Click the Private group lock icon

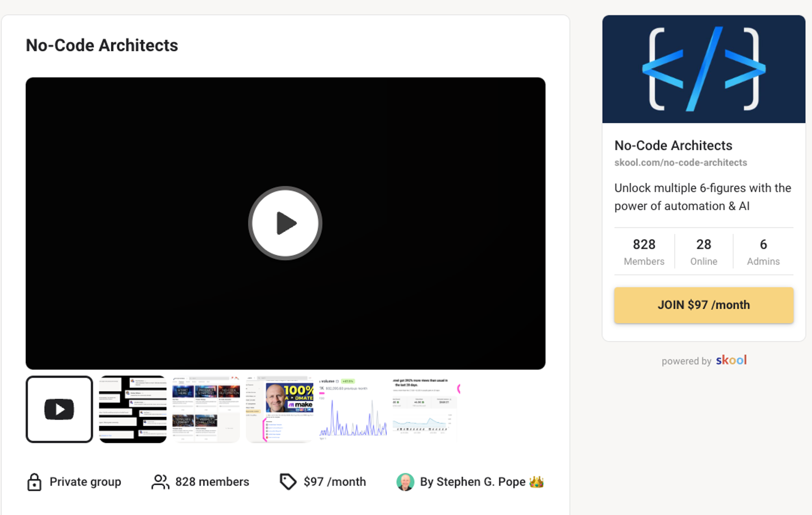pos(34,482)
